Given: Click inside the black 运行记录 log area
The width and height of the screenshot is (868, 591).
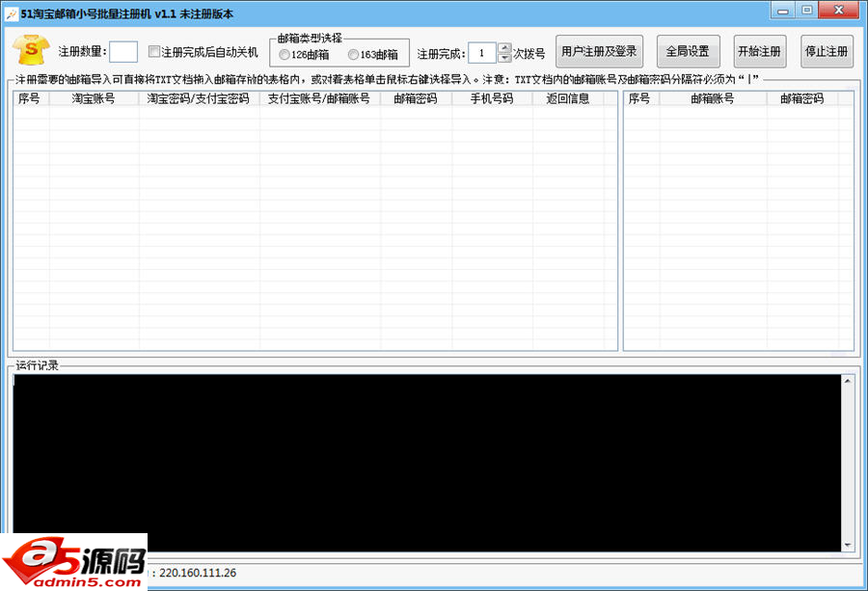Looking at the screenshot, I should (x=427, y=463).
